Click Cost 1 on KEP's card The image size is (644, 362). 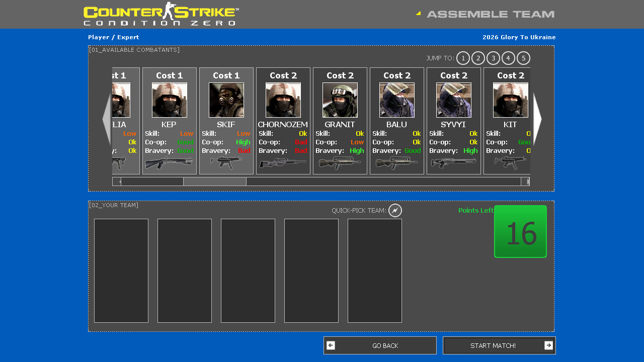[x=170, y=75]
